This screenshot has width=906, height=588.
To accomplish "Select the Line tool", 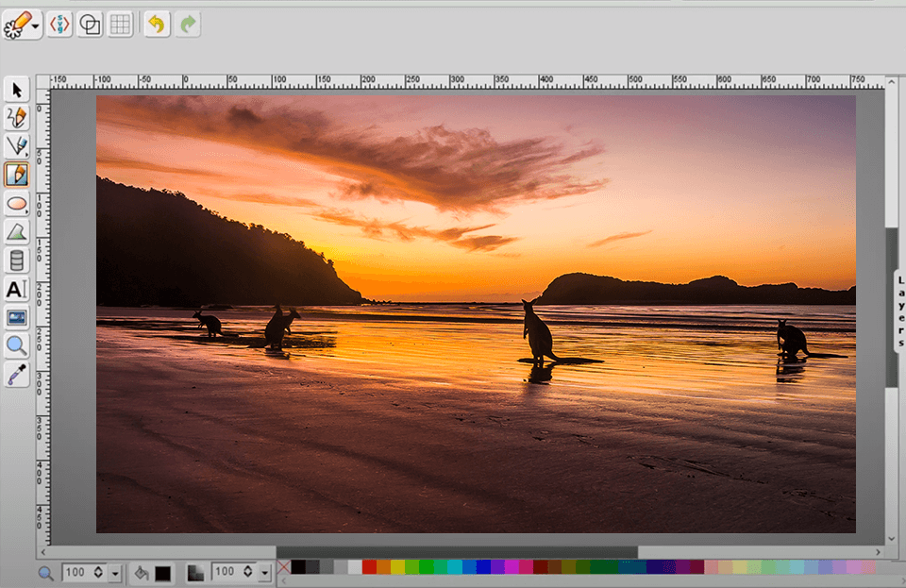I will click(17, 146).
